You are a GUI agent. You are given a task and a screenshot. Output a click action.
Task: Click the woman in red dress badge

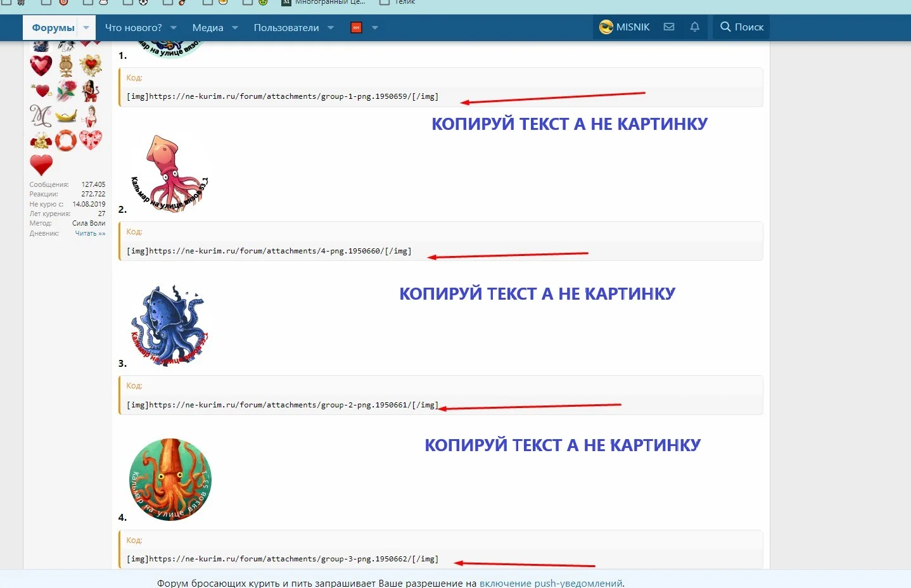[91, 115]
